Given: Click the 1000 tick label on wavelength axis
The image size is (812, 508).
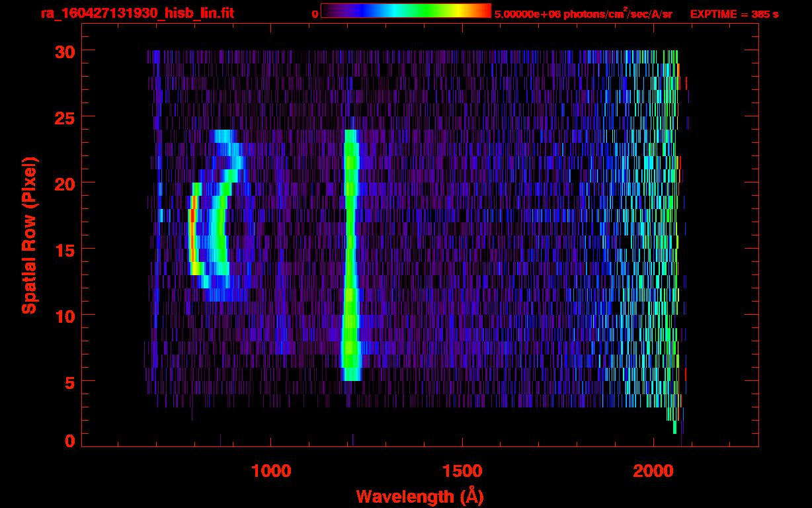Looking at the screenshot, I should pyautogui.click(x=271, y=471).
